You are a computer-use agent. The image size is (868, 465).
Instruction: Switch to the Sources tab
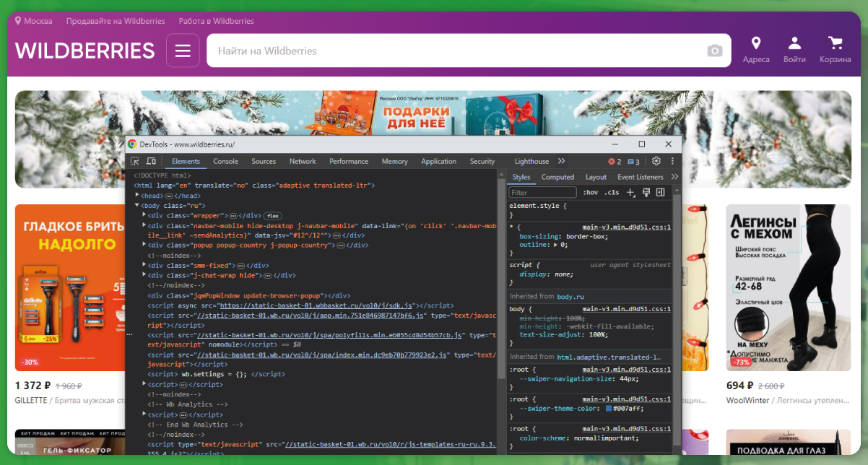point(264,162)
